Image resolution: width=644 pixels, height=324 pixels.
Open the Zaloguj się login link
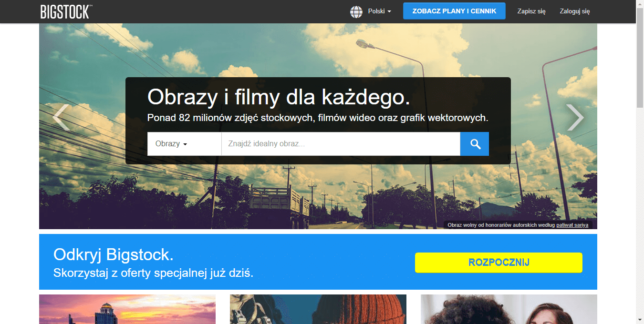[x=575, y=11]
